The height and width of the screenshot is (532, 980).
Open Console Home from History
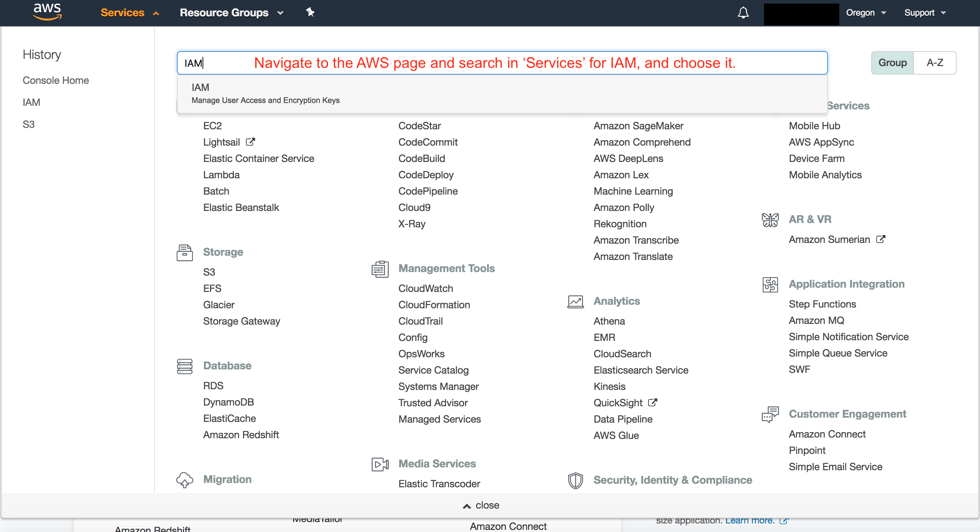pyautogui.click(x=55, y=80)
